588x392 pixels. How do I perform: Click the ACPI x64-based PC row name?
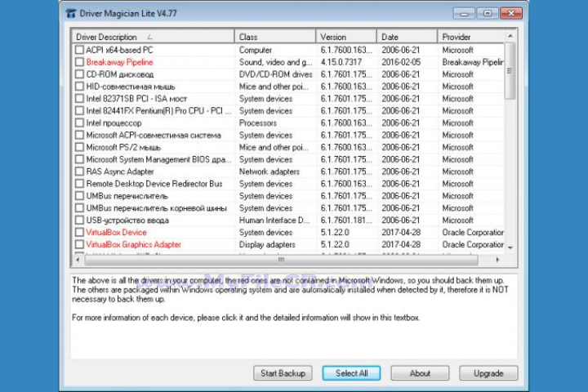coord(119,50)
